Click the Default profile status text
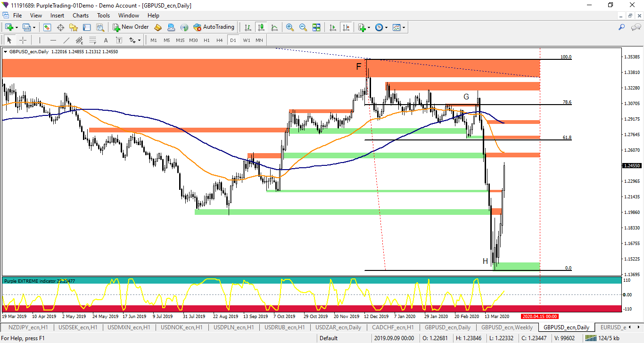Screen dimensions: 644x343 tap(329, 338)
